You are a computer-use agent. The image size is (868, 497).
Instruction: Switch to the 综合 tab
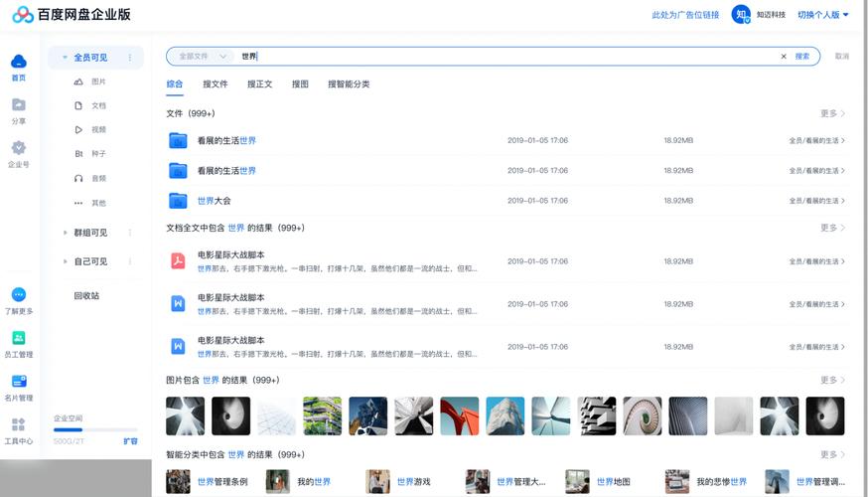pyautogui.click(x=175, y=83)
